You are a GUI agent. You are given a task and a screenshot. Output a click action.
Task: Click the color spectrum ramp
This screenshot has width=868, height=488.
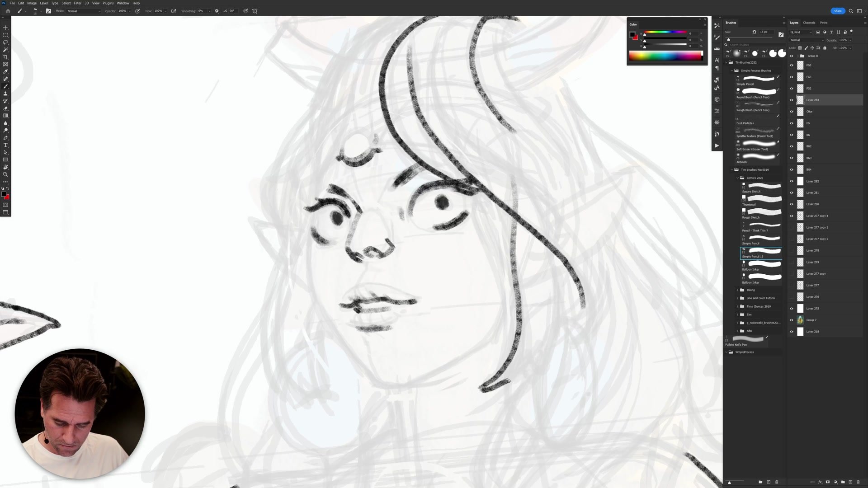(x=665, y=56)
